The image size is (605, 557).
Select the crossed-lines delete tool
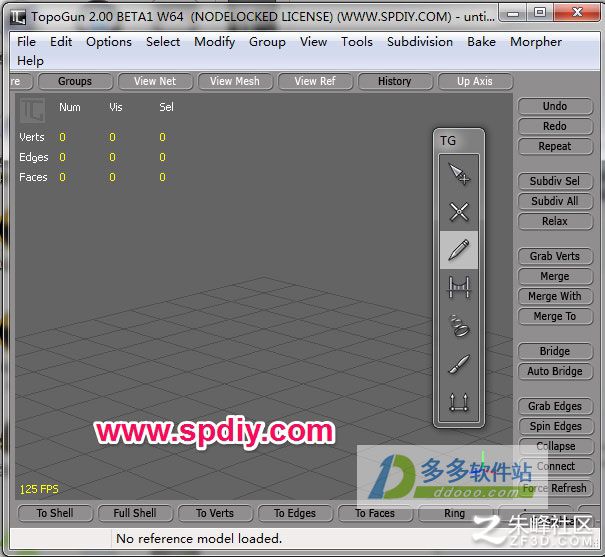pyautogui.click(x=459, y=212)
